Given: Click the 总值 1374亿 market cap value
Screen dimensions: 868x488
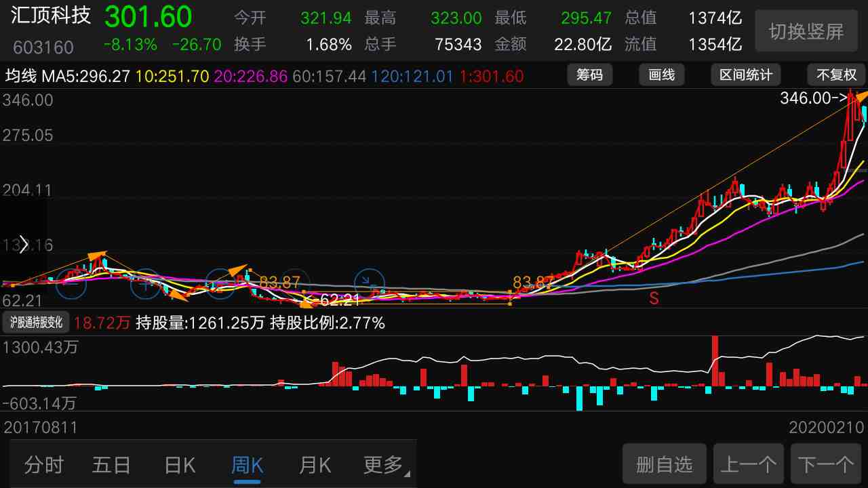Looking at the screenshot, I should pos(715,18).
